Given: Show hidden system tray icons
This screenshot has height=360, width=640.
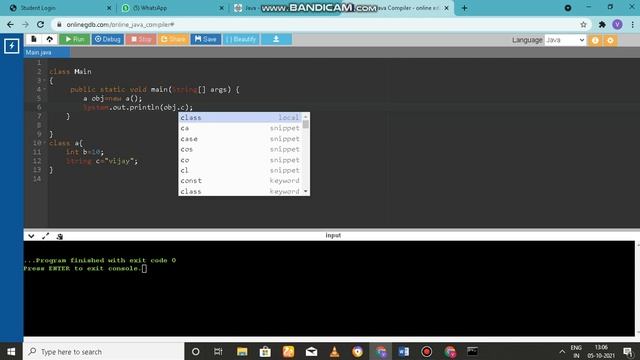Looking at the screenshot, I should (x=562, y=351).
